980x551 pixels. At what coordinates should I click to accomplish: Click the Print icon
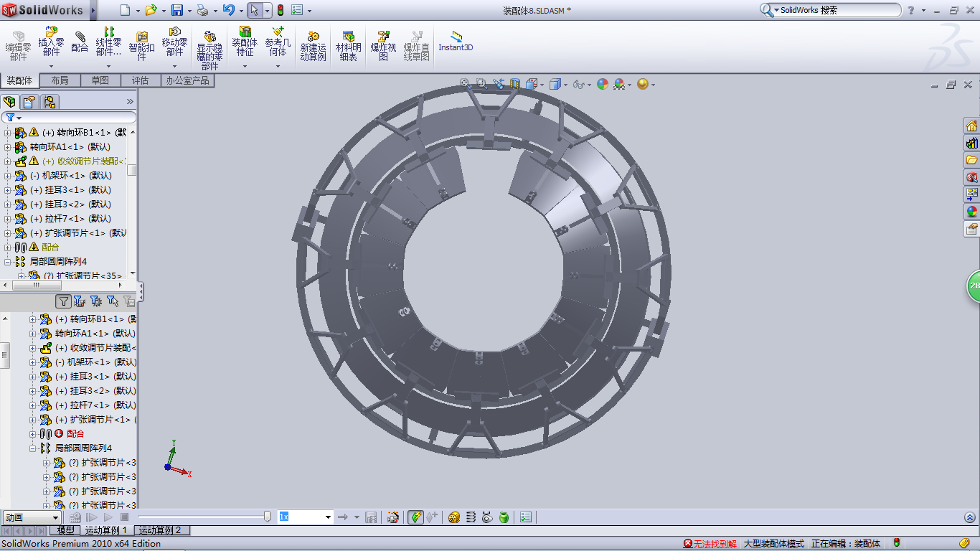click(202, 10)
